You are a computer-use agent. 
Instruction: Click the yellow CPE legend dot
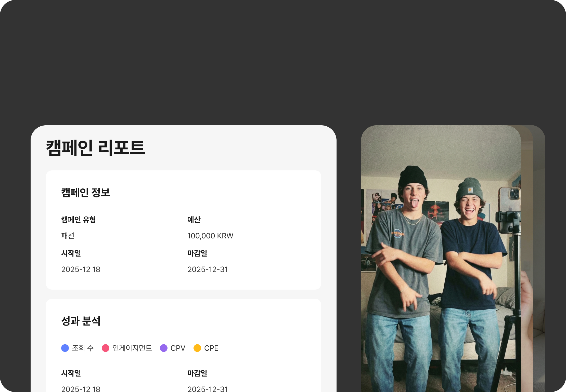tap(197, 348)
